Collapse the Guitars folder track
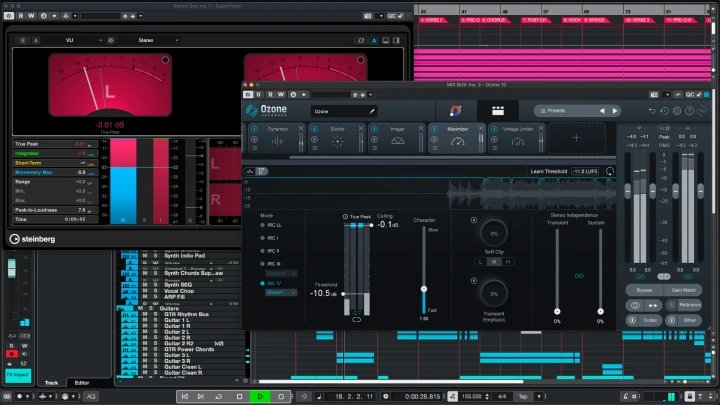The height and width of the screenshot is (405, 720). (126, 309)
